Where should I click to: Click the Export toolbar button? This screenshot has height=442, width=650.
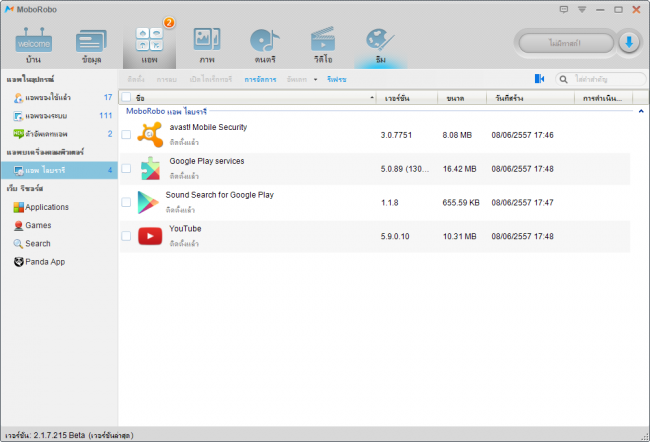click(297, 80)
